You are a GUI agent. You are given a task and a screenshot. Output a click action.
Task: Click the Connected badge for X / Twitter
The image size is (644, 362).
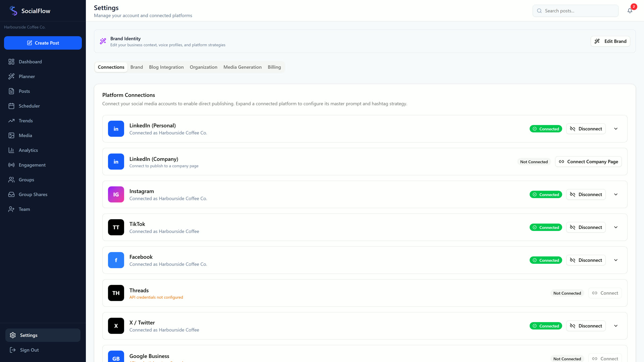pyautogui.click(x=546, y=326)
